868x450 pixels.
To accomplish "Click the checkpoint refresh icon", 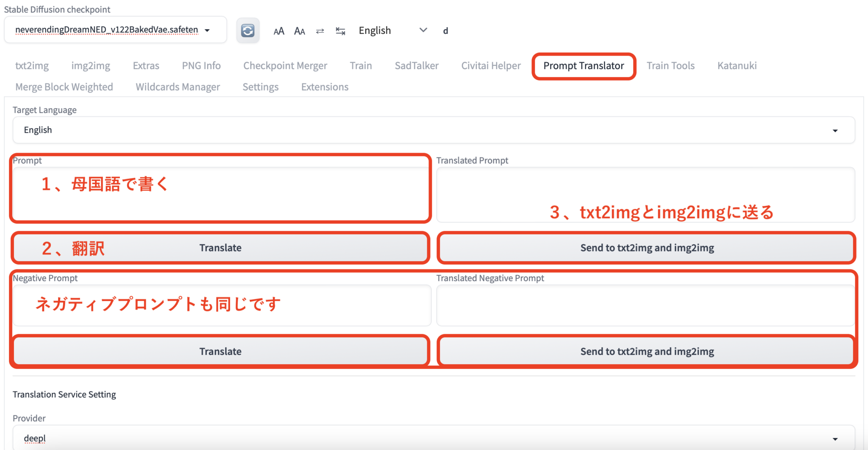I will click(x=248, y=30).
